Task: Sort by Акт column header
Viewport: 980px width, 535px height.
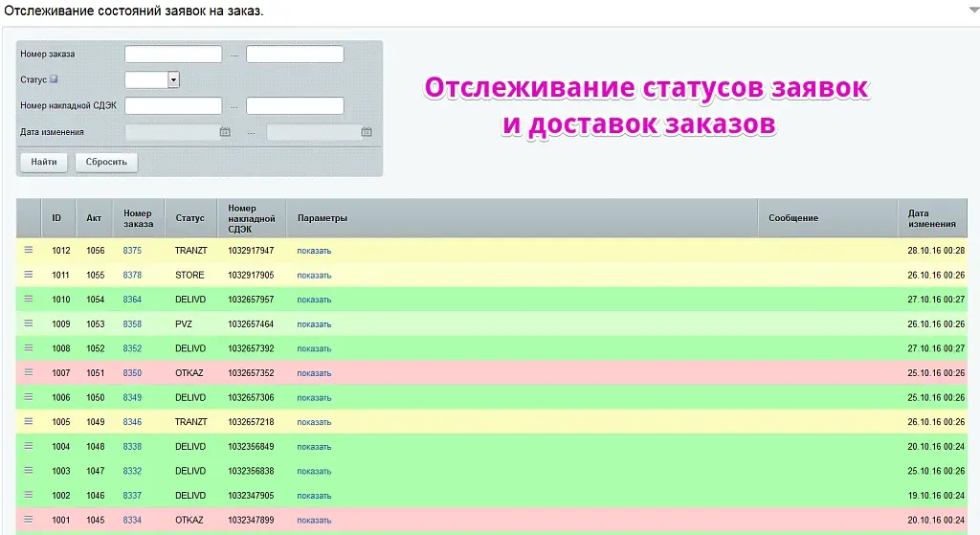Action: tap(95, 218)
